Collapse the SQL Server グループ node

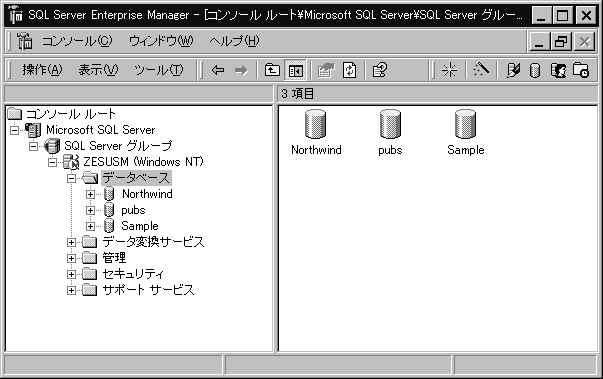pyautogui.click(x=33, y=146)
